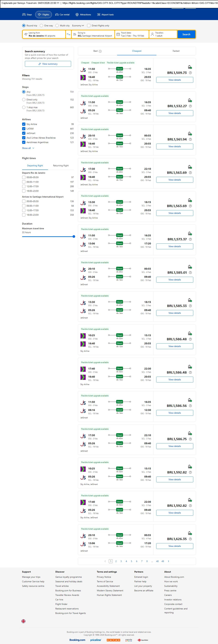Screen dimensions: 218x644
Task: Uncheck the LATAM airline filter
Action: click(x=24, y=129)
